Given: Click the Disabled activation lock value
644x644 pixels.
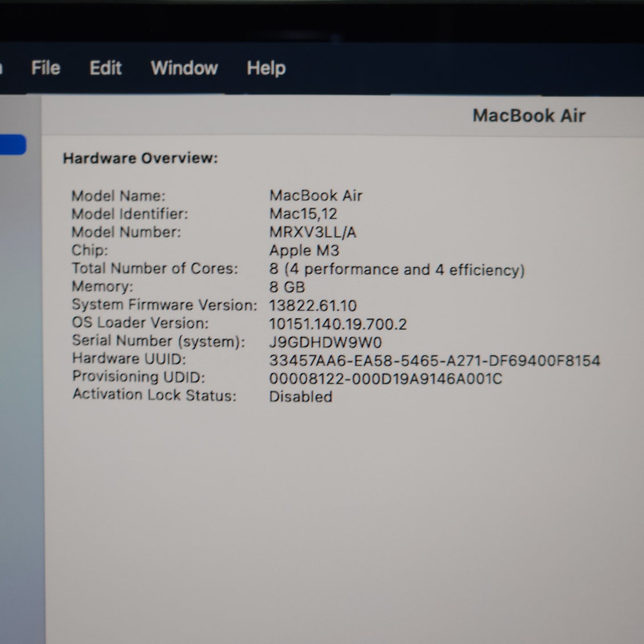Looking at the screenshot, I should [301, 397].
